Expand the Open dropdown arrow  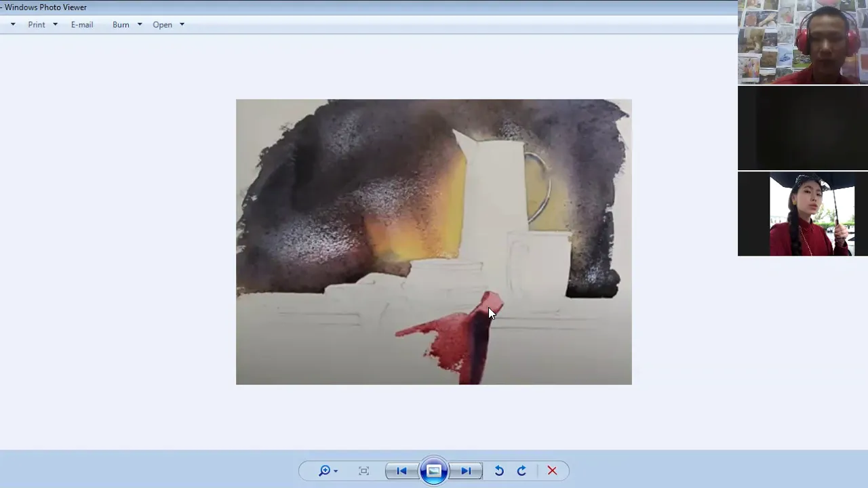(x=182, y=24)
